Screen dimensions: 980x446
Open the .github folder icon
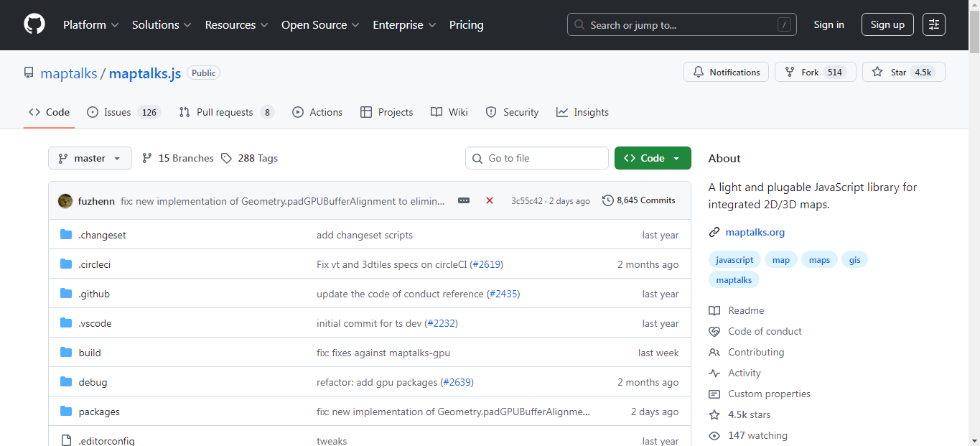[x=66, y=294]
